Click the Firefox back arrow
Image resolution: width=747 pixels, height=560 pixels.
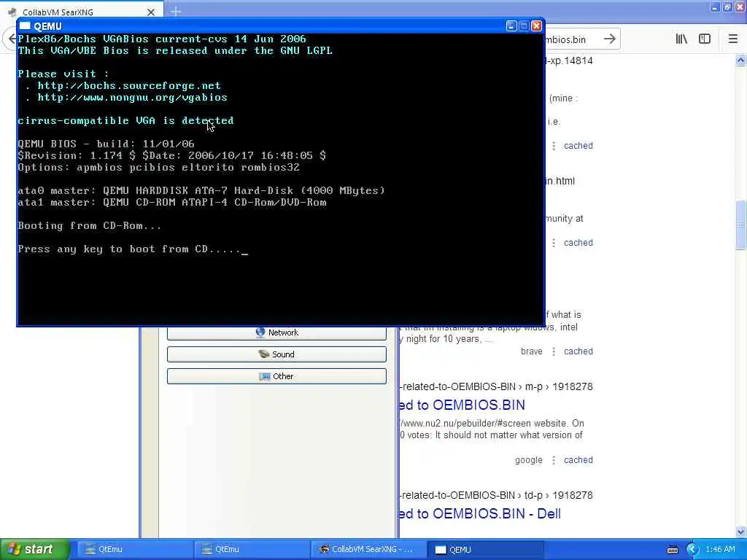pos(10,39)
